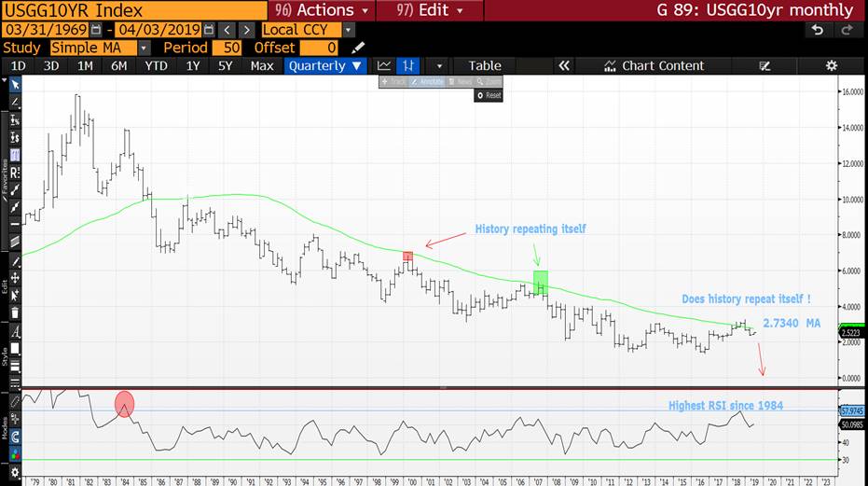Image resolution: width=868 pixels, height=486 pixels.
Task: Click the Period input field
Action: (227, 48)
